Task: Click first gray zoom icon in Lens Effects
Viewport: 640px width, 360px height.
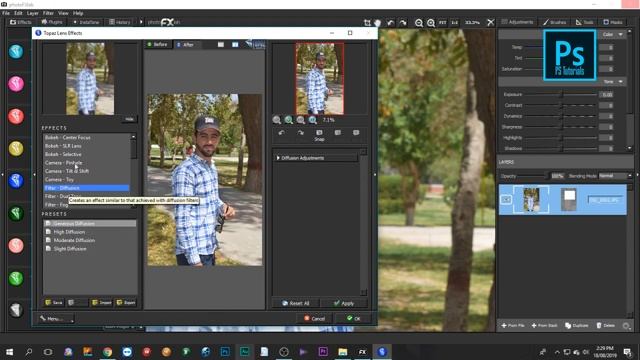Action: [277, 120]
